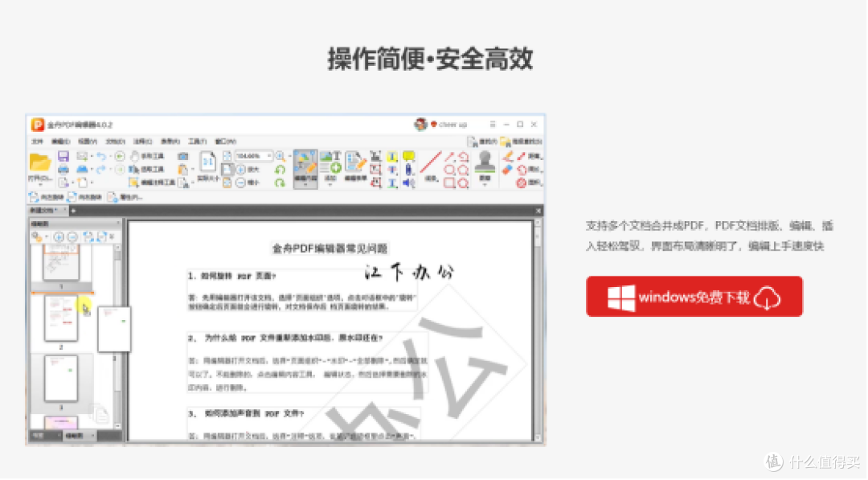Open the Tools (T) menu
Screen dimensions: 868x480
click(x=197, y=142)
